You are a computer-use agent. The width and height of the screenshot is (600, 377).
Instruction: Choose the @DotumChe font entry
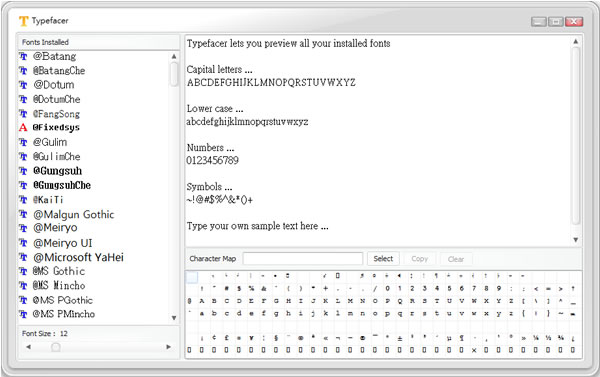(x=57, y=100)
